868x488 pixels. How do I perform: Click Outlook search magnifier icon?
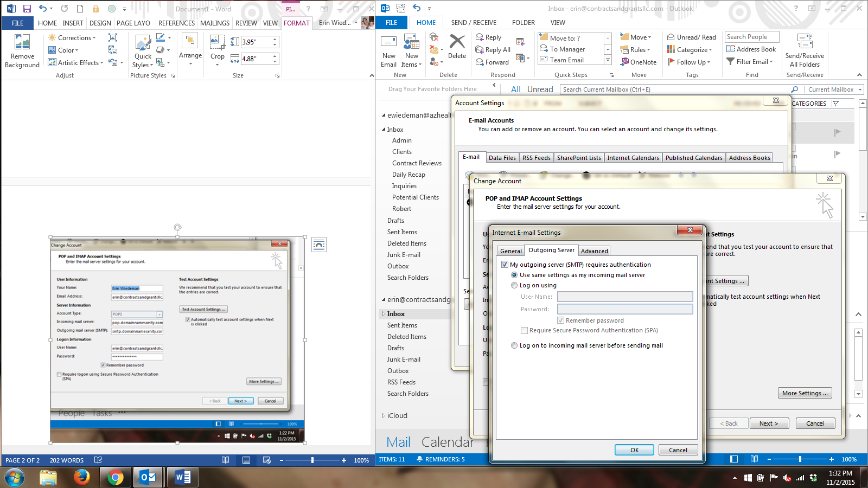tap(795, 89)
